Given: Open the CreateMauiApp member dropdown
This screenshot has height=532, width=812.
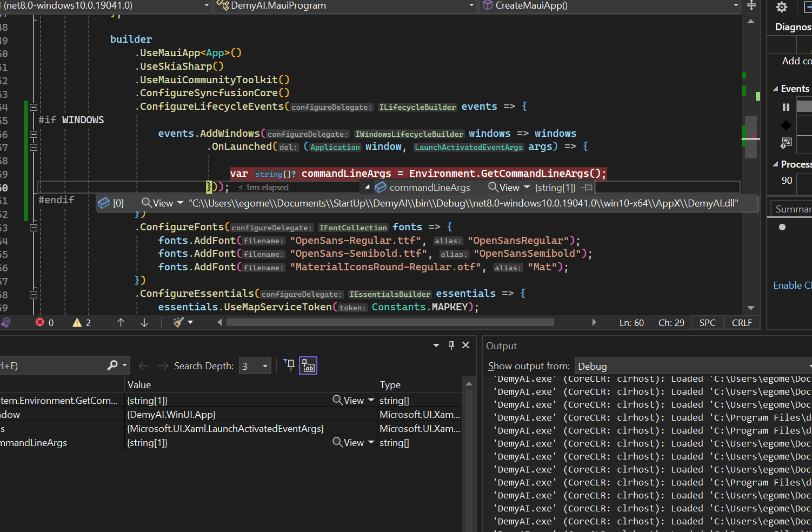Looking at the screenshot, I should point(736,5).
